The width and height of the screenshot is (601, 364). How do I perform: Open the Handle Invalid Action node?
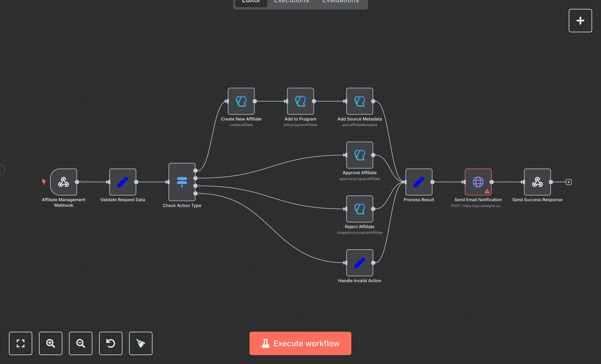359,263
